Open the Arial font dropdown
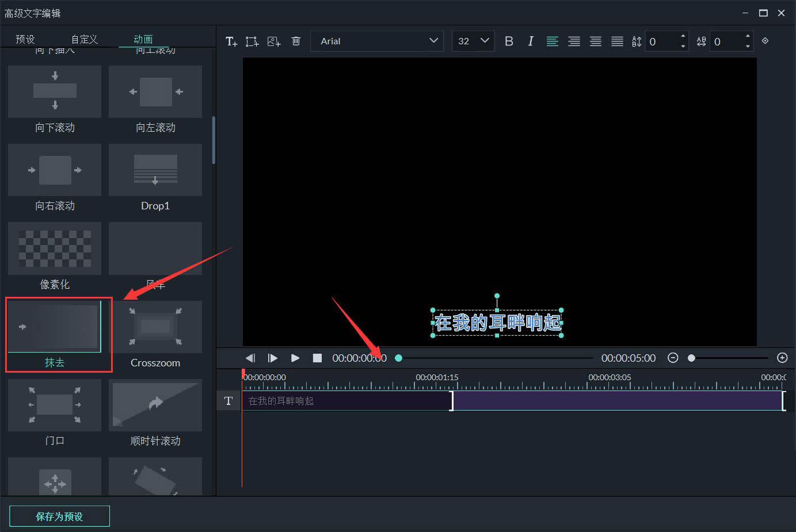This screenshot has width=796, height=532. (x=377, y=41)
